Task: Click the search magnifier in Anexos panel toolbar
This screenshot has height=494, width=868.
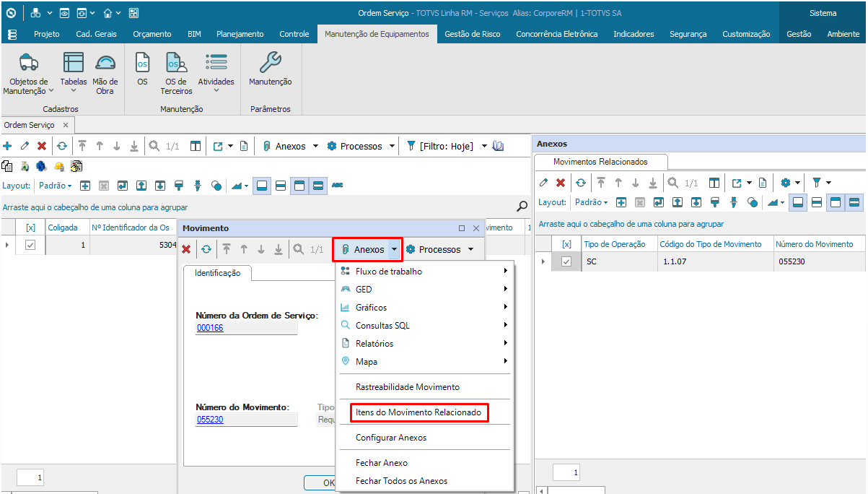Action: pos(673,183)
